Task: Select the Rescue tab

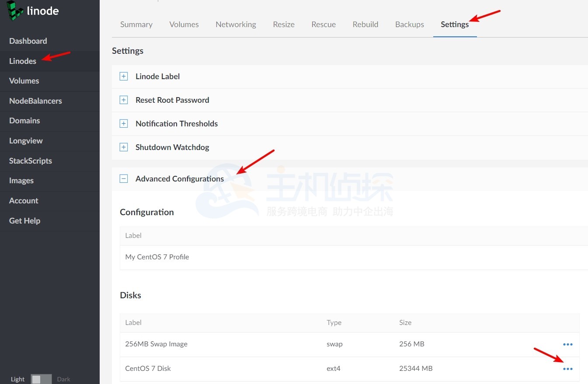Action: (x=324, y=24)
